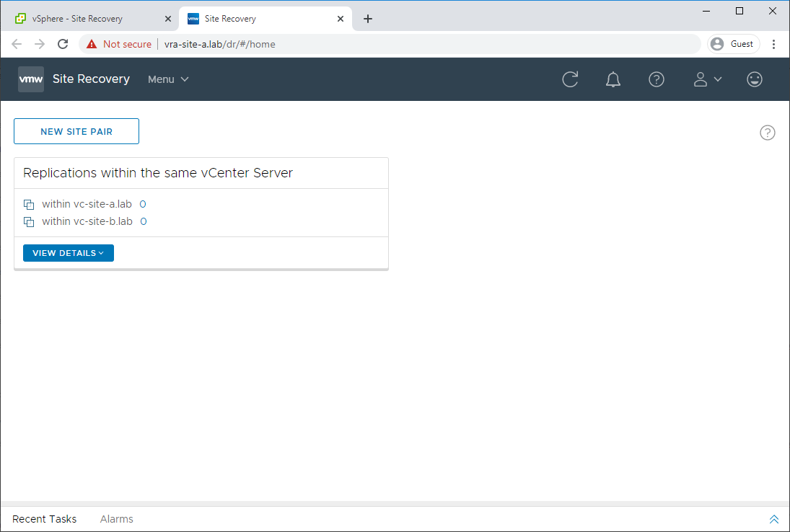This screenshot has width=790, height=532.
Task: Open the notifications bell icon
Action: pyautogui.click(x=613, y=79)
